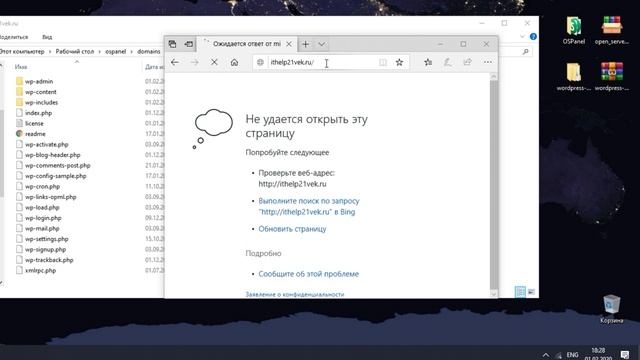Open the 'Заявление о конфиденциальности' link
640x360 pixels.
tap(295, 294)
